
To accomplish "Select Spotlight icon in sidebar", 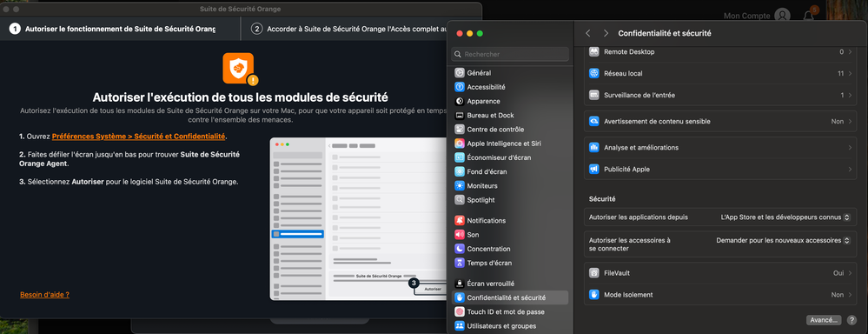I will (459, 200).
